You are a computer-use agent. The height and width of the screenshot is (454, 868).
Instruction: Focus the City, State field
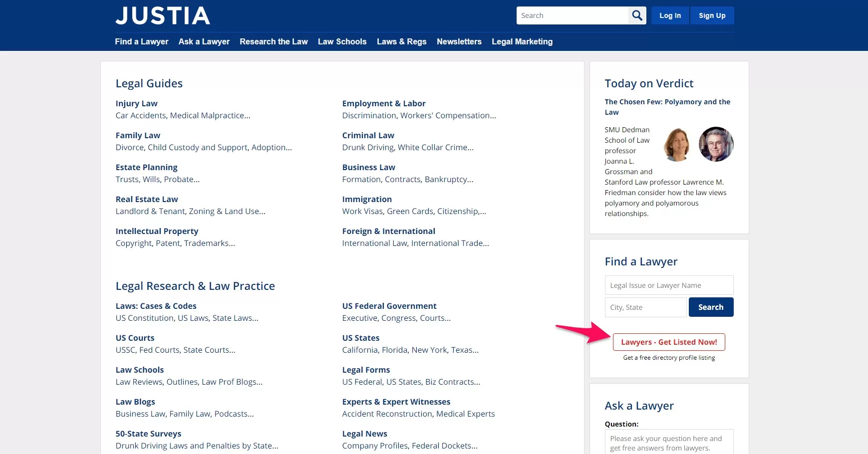[646, 307]
